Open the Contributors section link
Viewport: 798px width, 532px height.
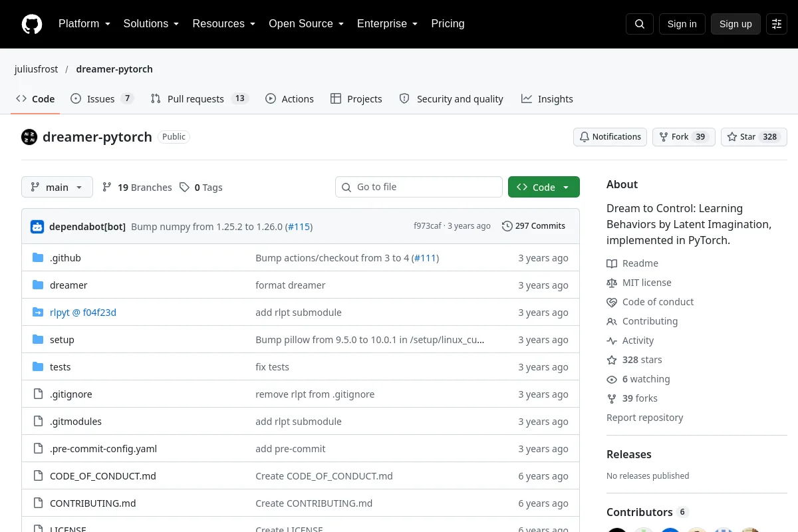click(647, 512)
